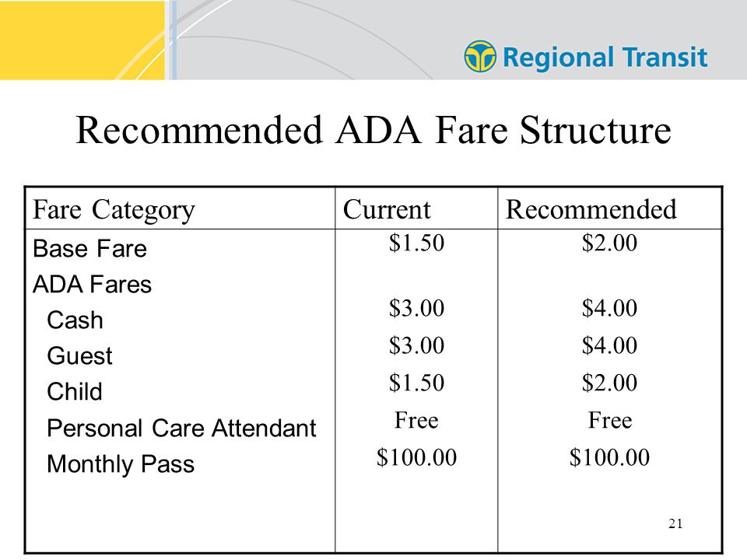Click the current Personal Care Attendant Free value
Image resolution: width=747 pixels, height=560 pixels.
point(416,420)
